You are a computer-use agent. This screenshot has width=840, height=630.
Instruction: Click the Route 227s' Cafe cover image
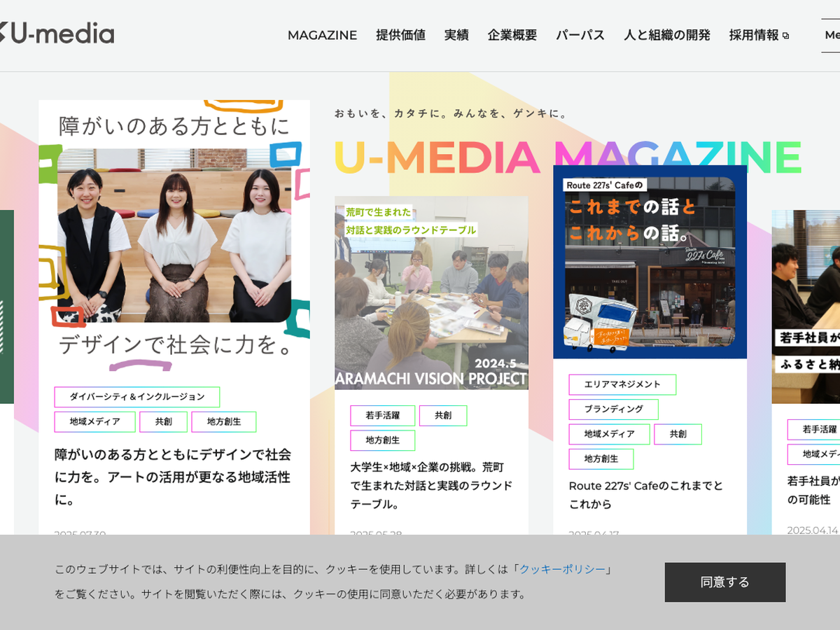pyautogui.click(x=650, y=262)
